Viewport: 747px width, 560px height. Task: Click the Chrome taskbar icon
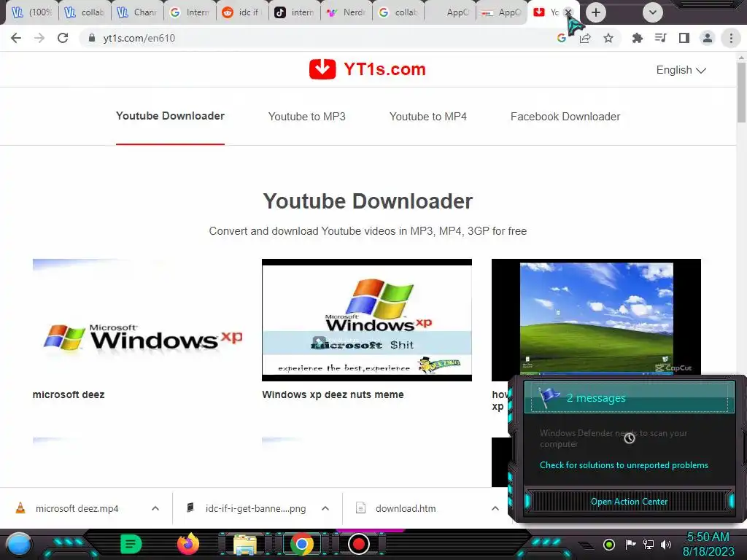[301, 544]
